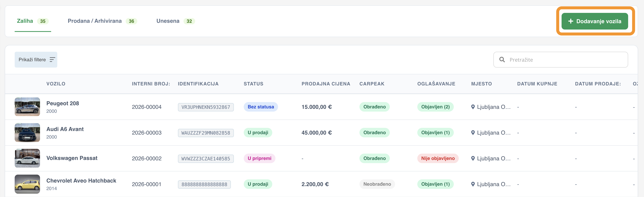644x197 pixels.
Task: Click the Neobrađeno Carpeak badge
Action: 377,184
